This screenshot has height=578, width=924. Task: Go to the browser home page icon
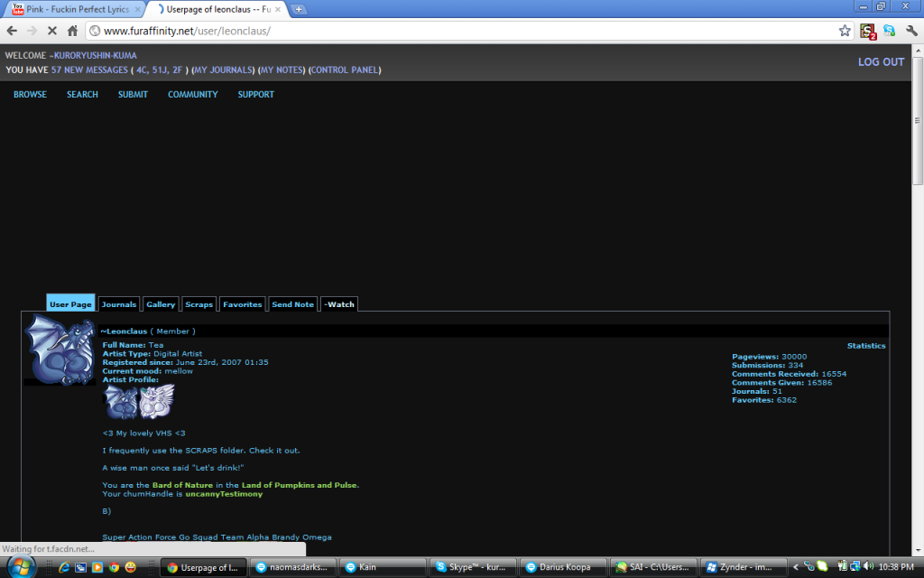[73, 31]
